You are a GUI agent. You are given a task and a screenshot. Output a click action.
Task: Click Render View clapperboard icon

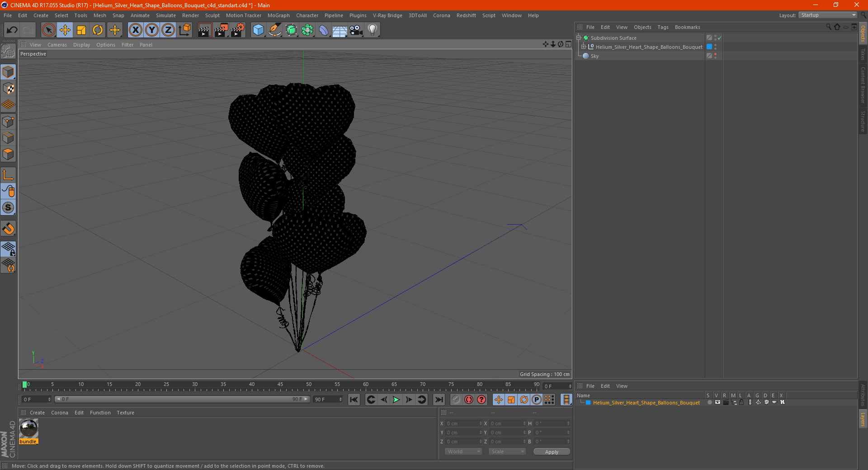pos(204,30)
